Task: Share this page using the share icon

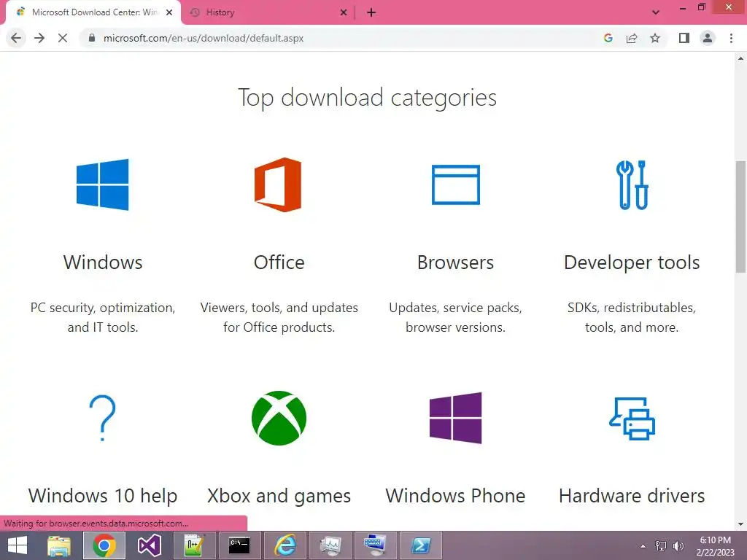Action: tap(632, 38)
